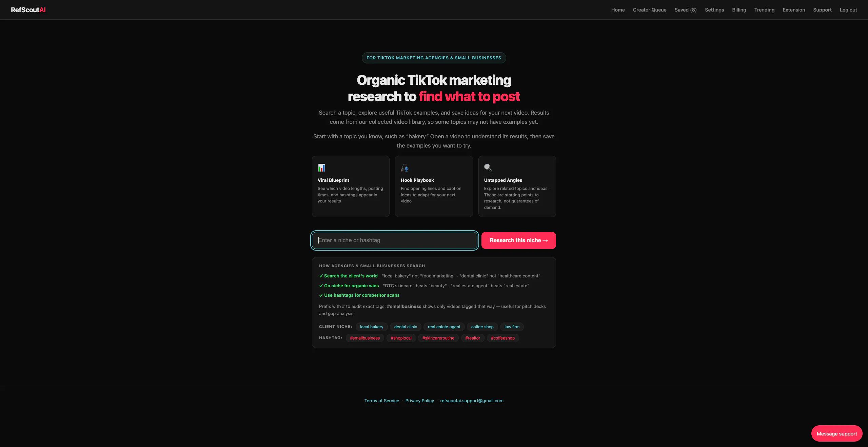The width and height of the screenshot is (868, 447).
Task: Click the "How Agencies & Small Businesses Search" heading
Action: coord(372,266)
